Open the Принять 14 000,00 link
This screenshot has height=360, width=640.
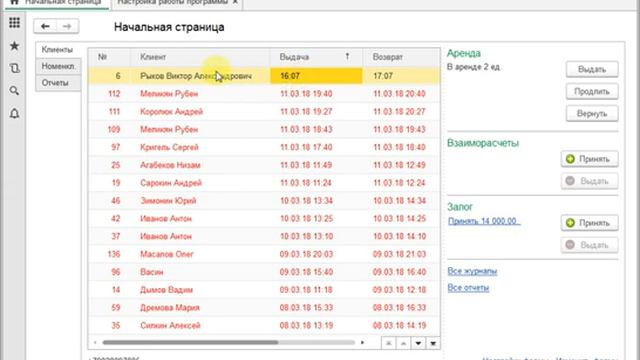484,221
